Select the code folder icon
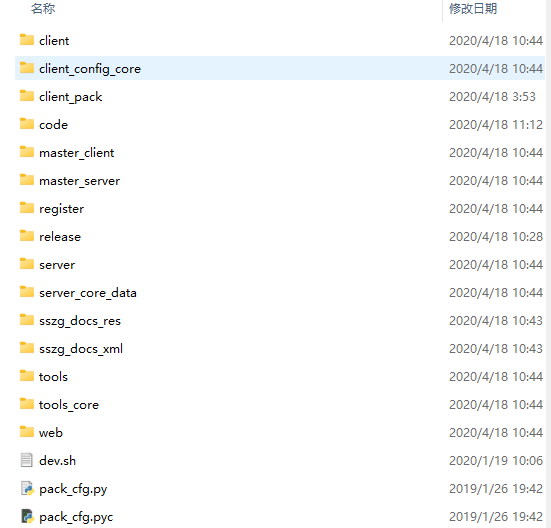 point(27,124)
